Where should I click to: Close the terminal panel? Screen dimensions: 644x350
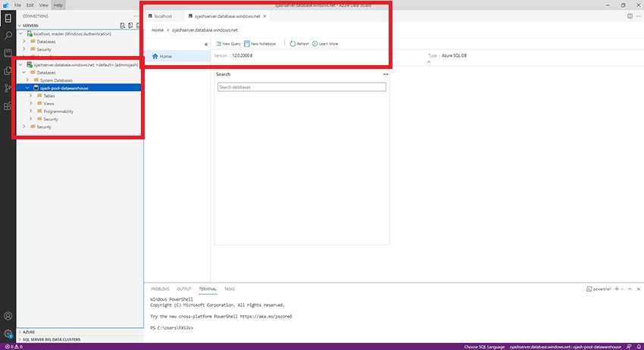click(x=638, y=289)
